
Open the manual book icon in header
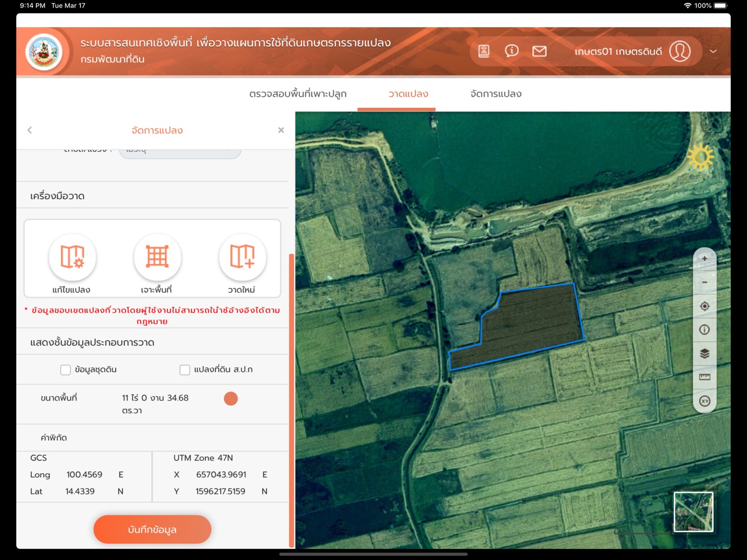pos(484,51)
